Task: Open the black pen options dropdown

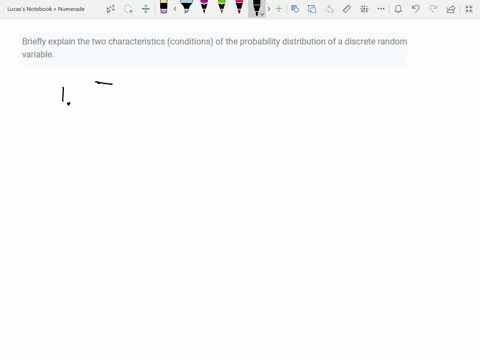Action: point(262,14)
